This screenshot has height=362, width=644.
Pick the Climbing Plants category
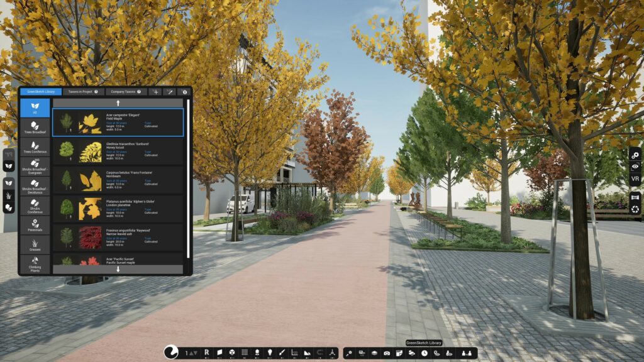[x=35, y=265]
